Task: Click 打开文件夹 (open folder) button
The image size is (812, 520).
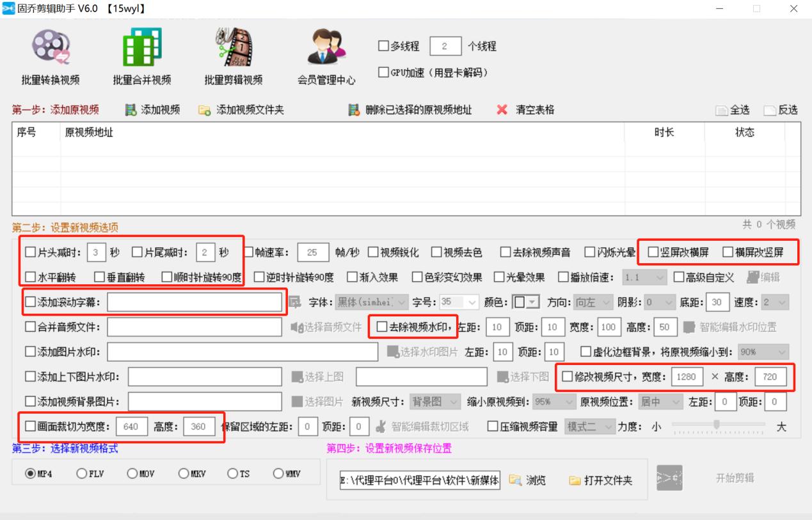Action: (x=601, y=480)
